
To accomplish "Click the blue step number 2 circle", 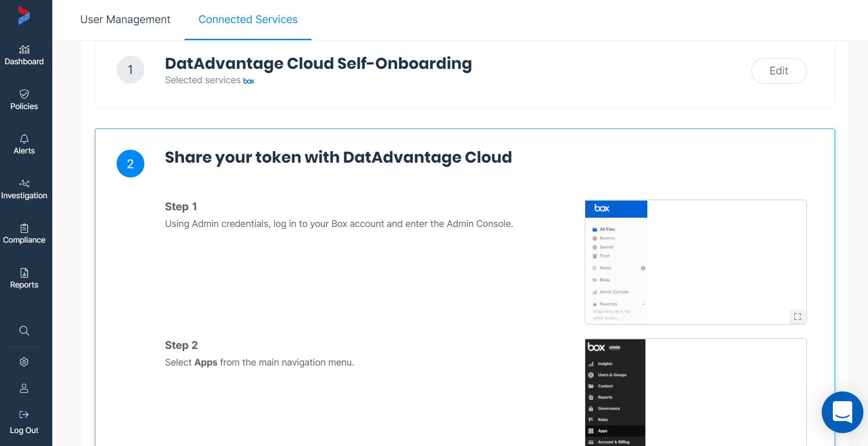I will pyautogui.click(x=130, y=164).
